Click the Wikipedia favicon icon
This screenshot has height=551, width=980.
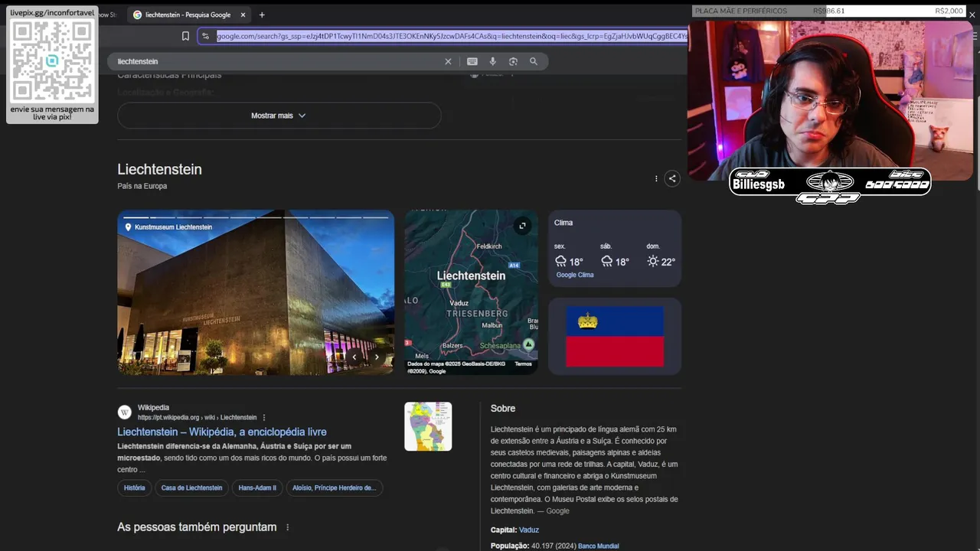124,412
